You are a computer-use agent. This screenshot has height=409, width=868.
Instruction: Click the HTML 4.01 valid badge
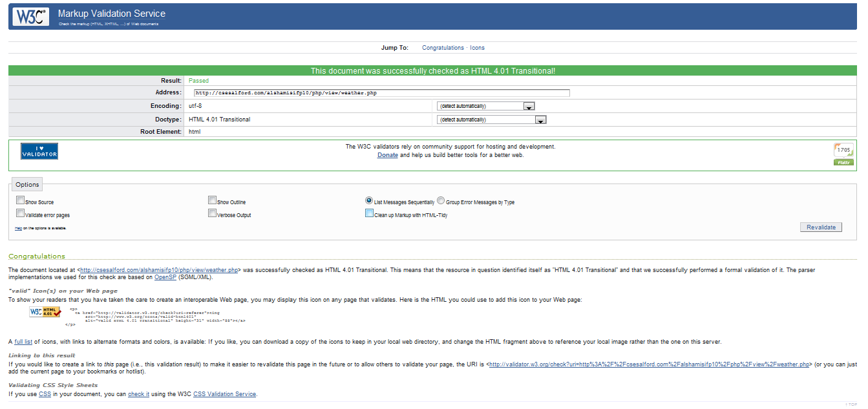43,311
